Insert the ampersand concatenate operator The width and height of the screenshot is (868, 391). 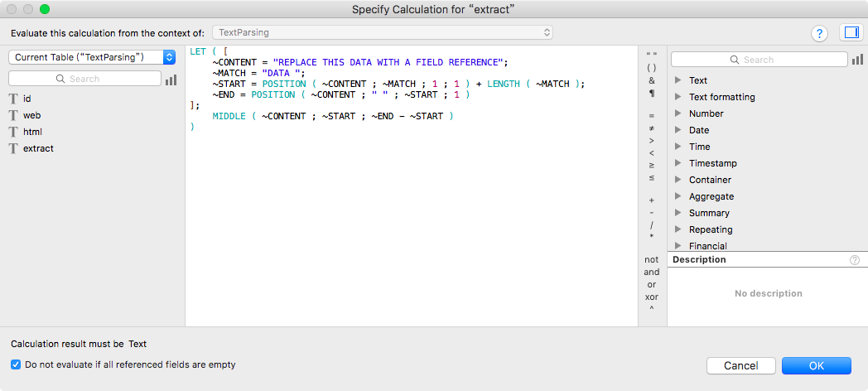click(652, 80)
